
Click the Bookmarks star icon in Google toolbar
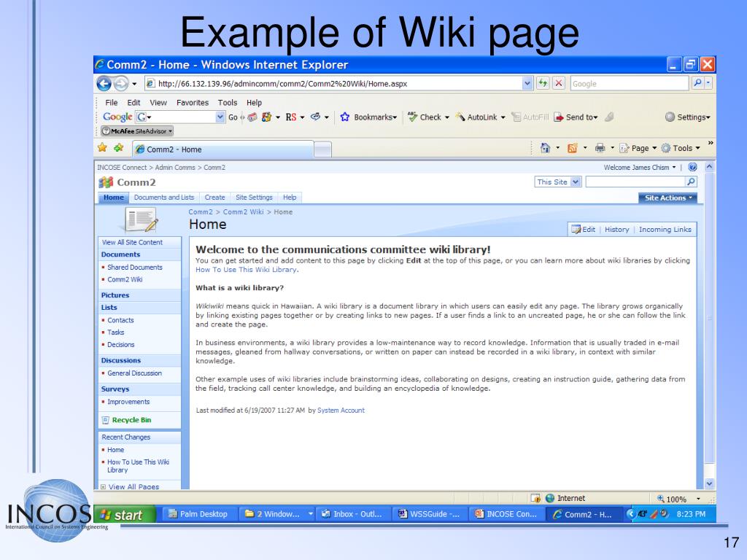click(345, 117)
